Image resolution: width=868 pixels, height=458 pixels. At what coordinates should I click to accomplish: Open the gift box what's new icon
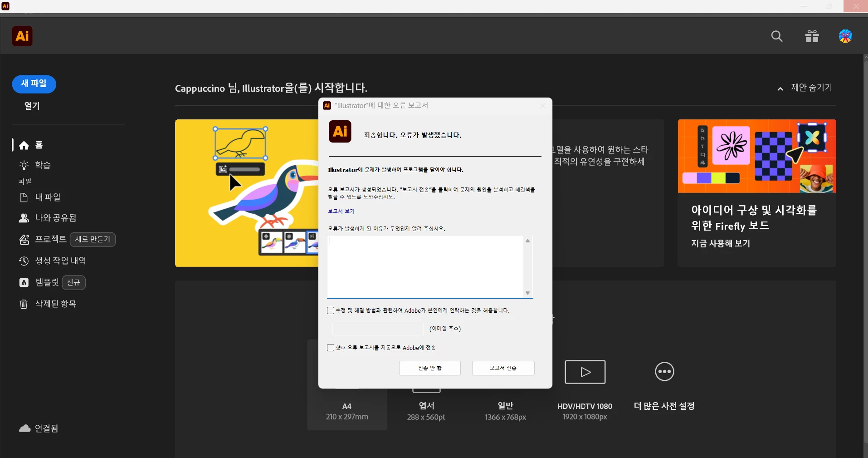click(812, 36)
